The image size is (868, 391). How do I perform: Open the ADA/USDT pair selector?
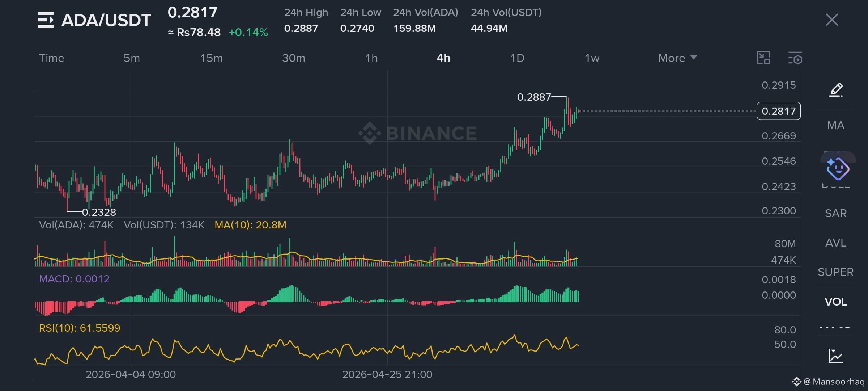[x=106, y=20]
